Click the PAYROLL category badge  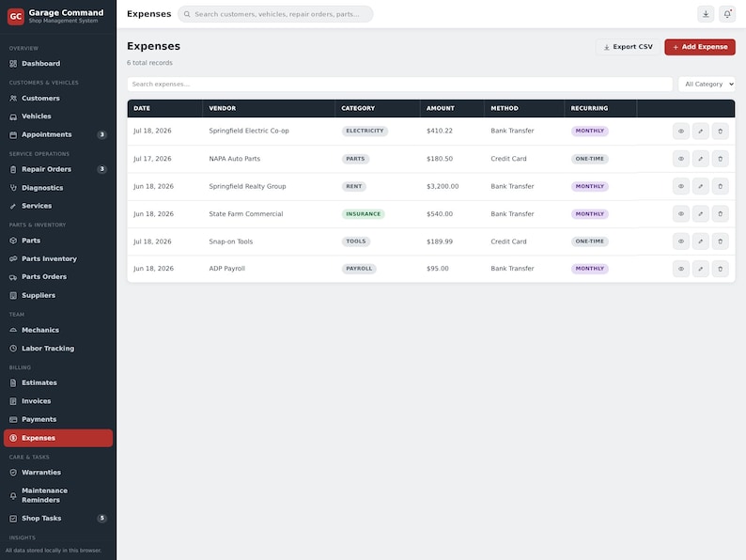tap(359, 269)
